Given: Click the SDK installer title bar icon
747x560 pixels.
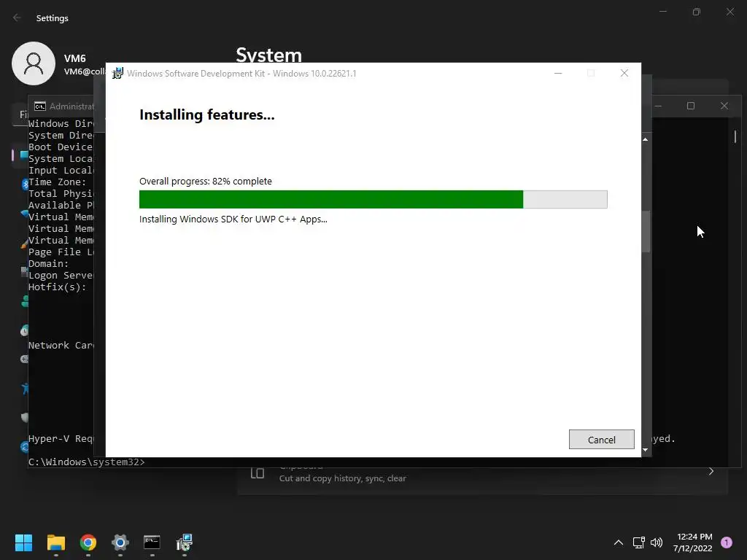Looking at the screenshot, I should (117, 74).
